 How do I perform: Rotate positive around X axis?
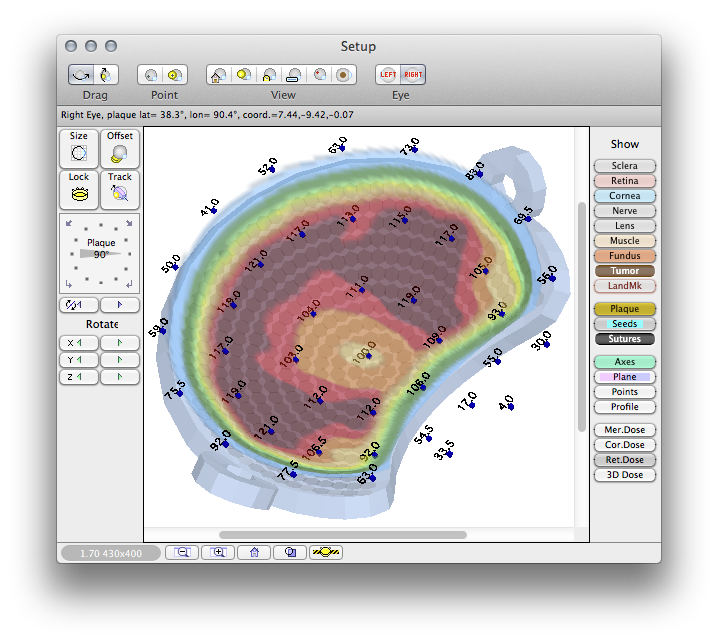(120, 342)
